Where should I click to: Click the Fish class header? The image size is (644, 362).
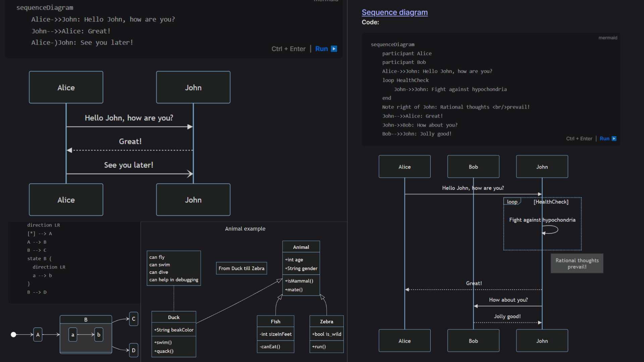coord(276,321)
